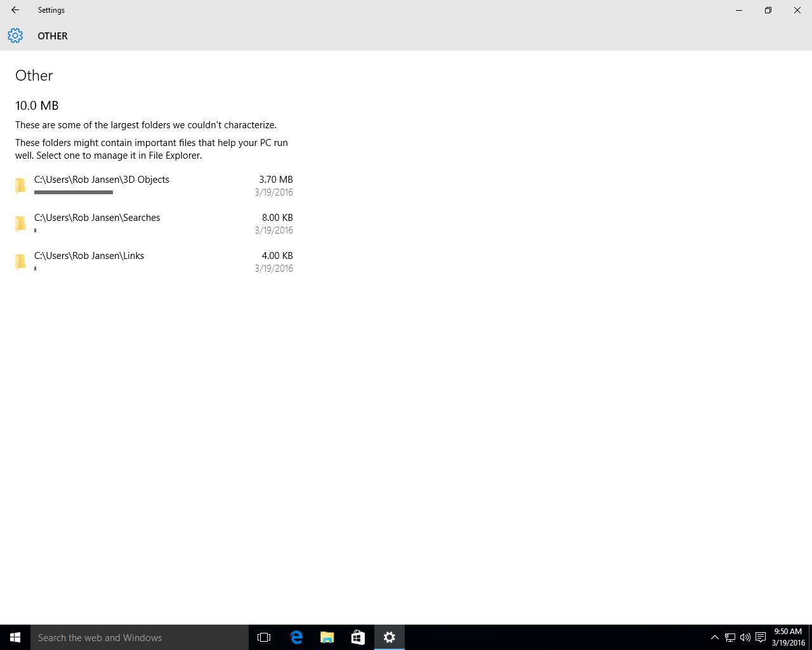Image resolution: width=812 pixels, height=650 pixels.
Task: Go back using the Settings back arrow
Action: point(15,10)
